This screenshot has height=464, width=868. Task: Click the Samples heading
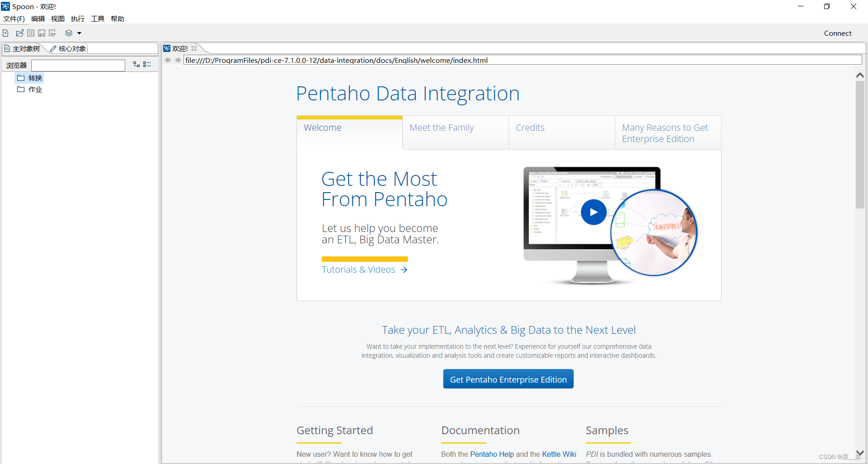(607, 430)
